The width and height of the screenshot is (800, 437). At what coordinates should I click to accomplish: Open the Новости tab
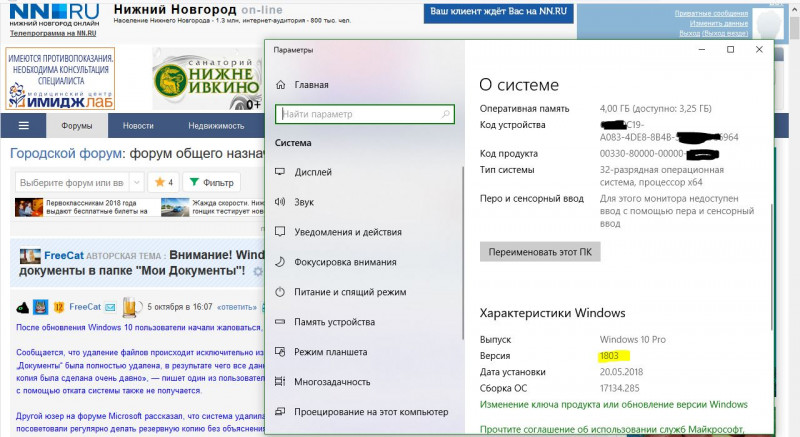[x=138, y=125]
